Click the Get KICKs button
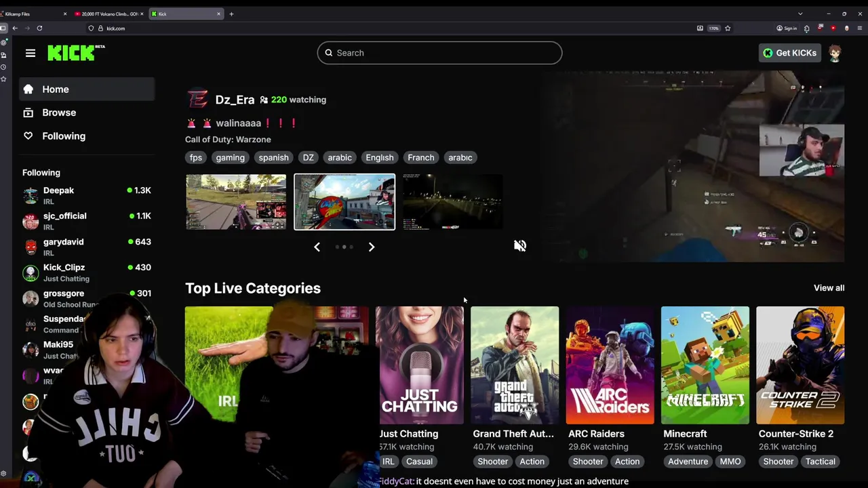 pyautogui.click(x=790, y=53)
